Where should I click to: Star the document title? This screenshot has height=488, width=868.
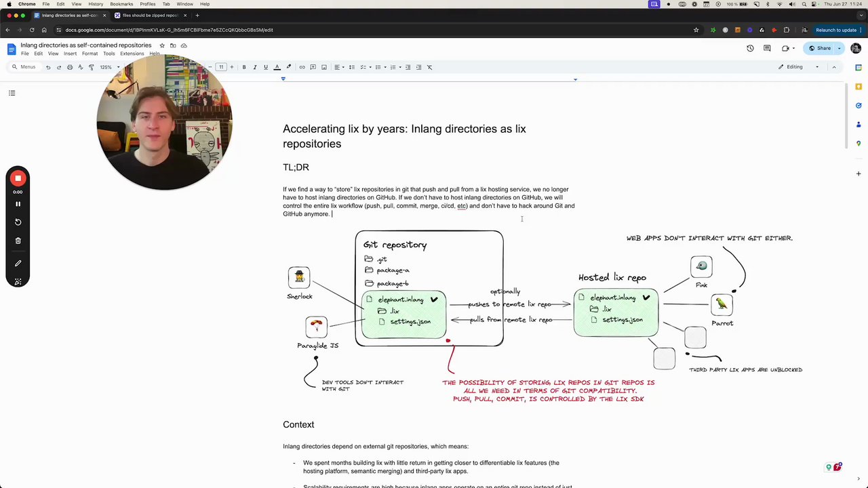pos(162,45)
